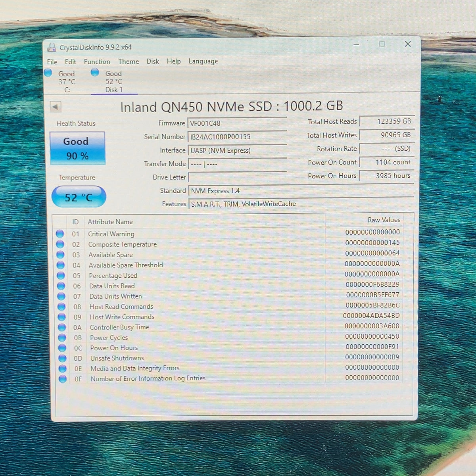Open the Disk menu
The height and width of the screenshot is (476, 476).
pos(153,61)
